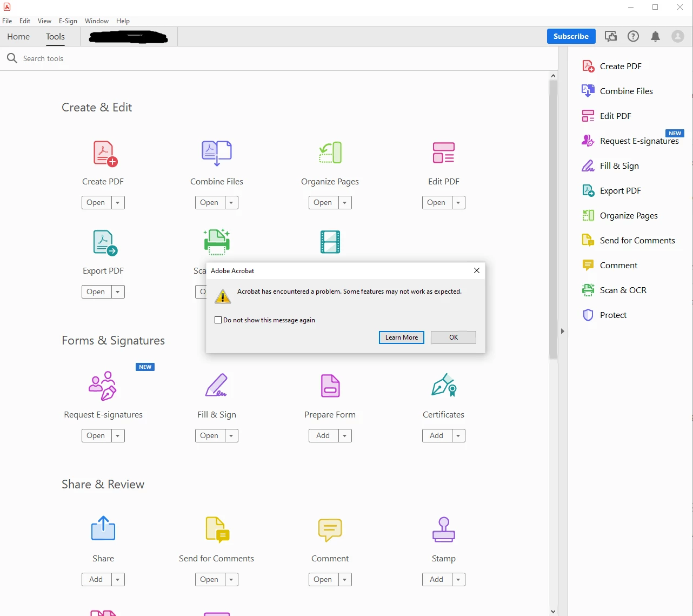The height and width of the screenshot is (616, 693).
Task: Open the File menu
Action: pos(7,21)
